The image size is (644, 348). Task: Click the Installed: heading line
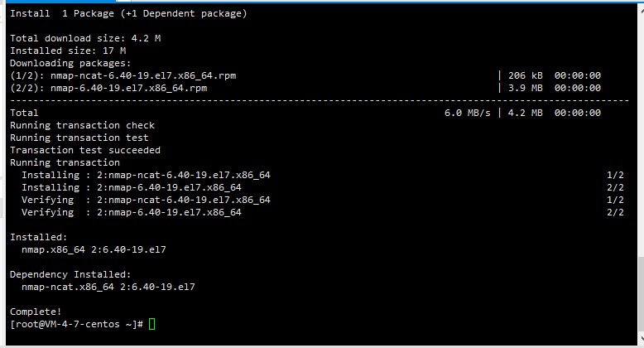[39, 237]
